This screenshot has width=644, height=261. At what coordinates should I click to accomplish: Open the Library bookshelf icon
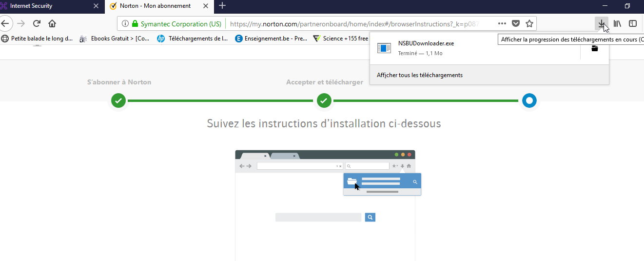[x=617, y=23]
